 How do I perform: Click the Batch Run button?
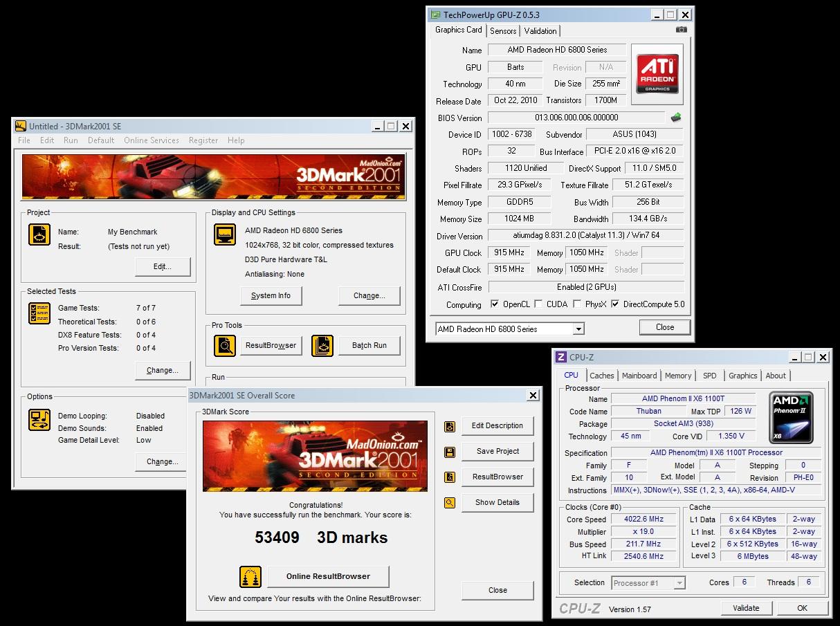(369, 345)
